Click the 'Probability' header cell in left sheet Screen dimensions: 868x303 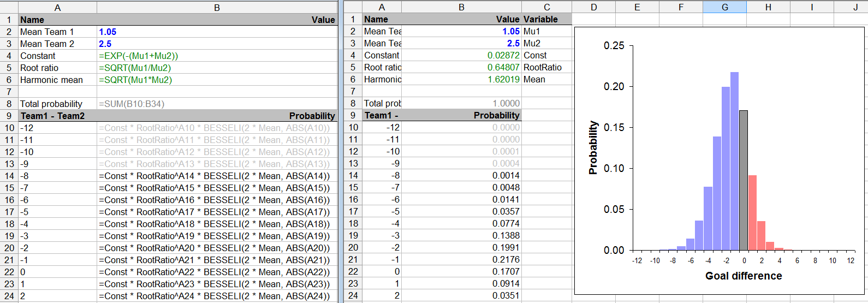(x=217, y=116)
